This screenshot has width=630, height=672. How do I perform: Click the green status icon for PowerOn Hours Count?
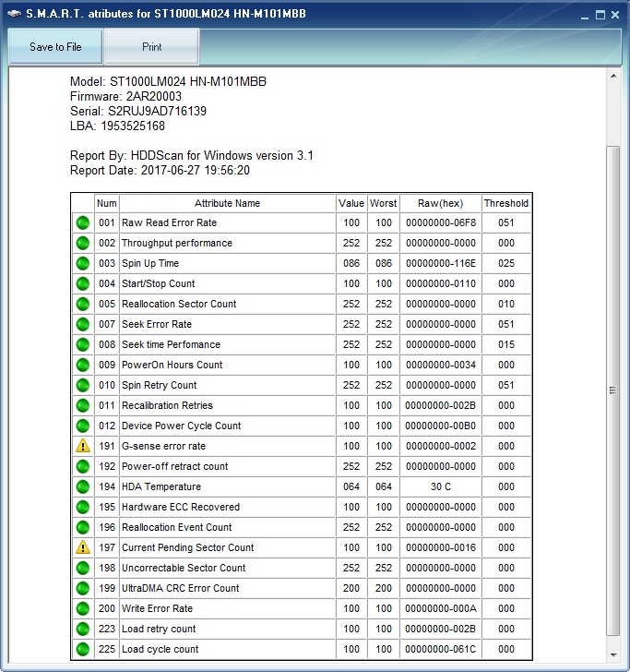[83, 365]
